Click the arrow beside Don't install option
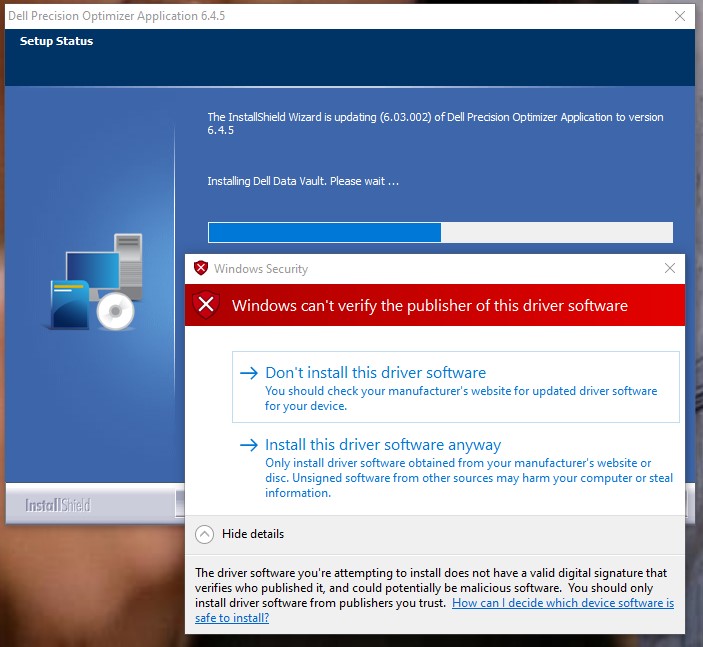This screenshot has width=703, height=647. pos(249,373)
